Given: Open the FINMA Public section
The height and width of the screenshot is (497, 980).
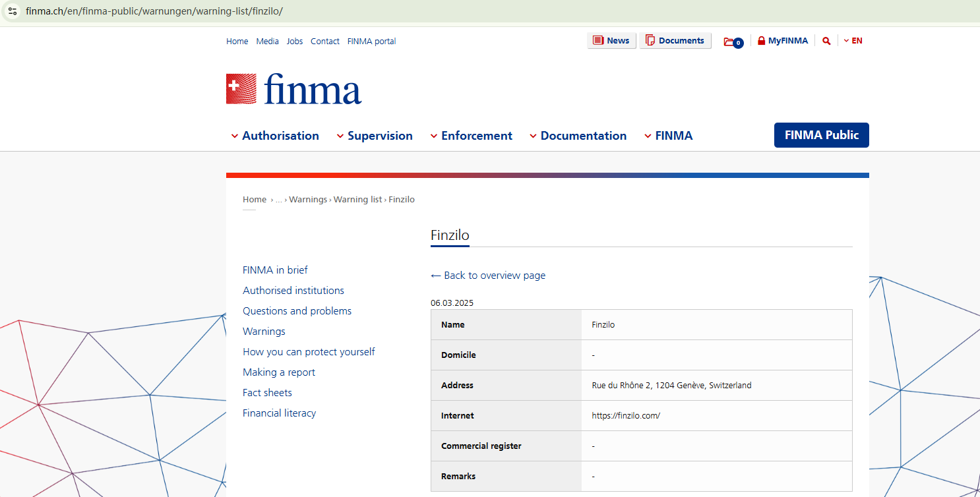Looking at the screenshot, I should [x=822, y=135].
